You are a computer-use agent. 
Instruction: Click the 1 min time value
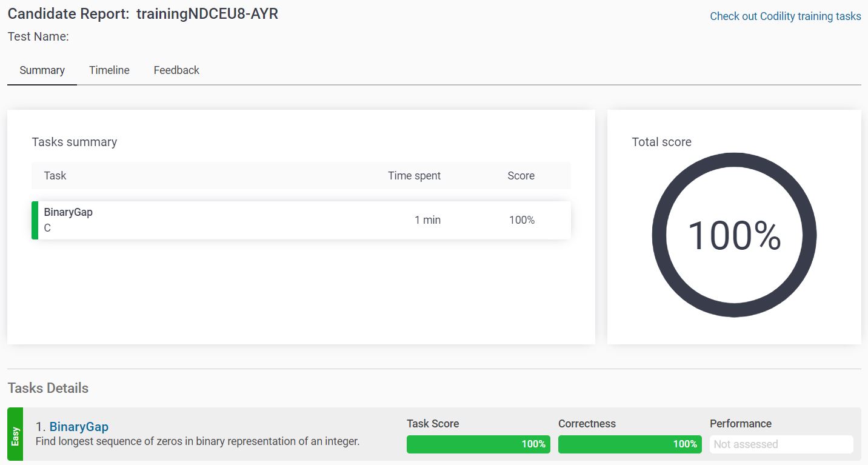[427, 220]
